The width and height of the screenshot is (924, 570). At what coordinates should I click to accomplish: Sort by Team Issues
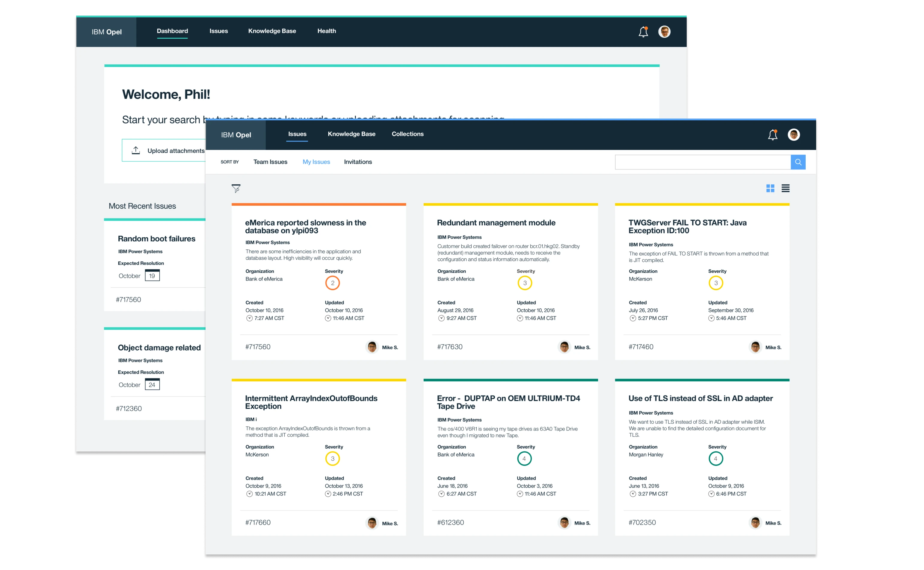pyautogui.click(x=270, y=162)
